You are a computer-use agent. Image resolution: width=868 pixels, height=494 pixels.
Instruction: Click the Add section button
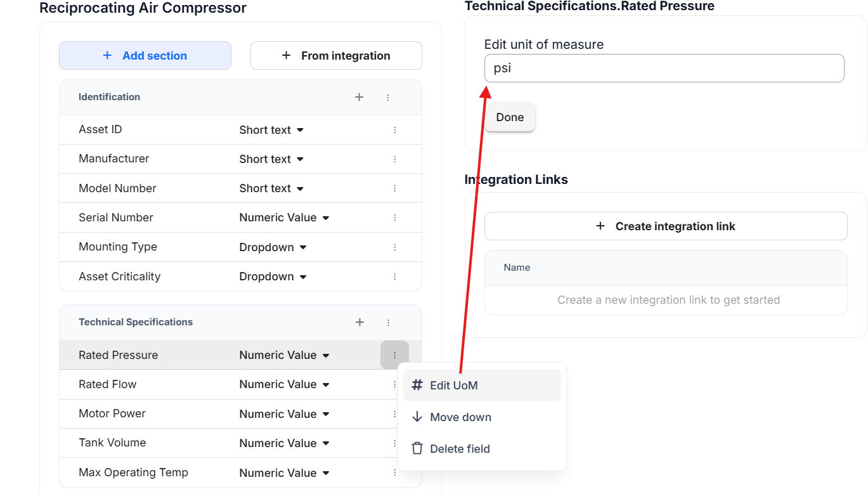coord(145,56)
